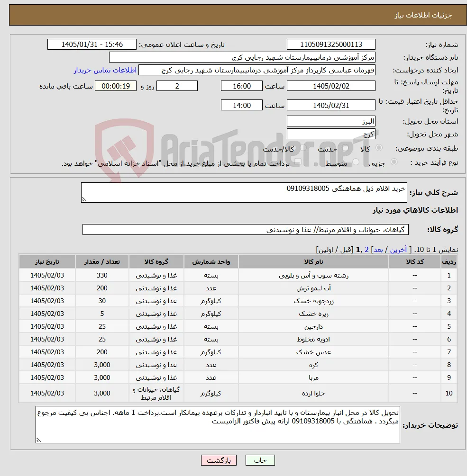467x476 pixels.
Task: Click quantity 5 for زیره خشک
Action: point(102,314)
